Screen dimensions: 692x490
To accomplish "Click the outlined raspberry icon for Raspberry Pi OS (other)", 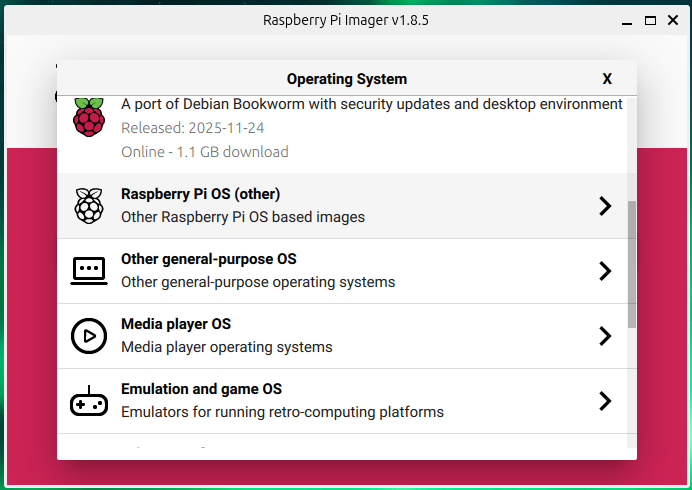I will (x=88, y=206).
